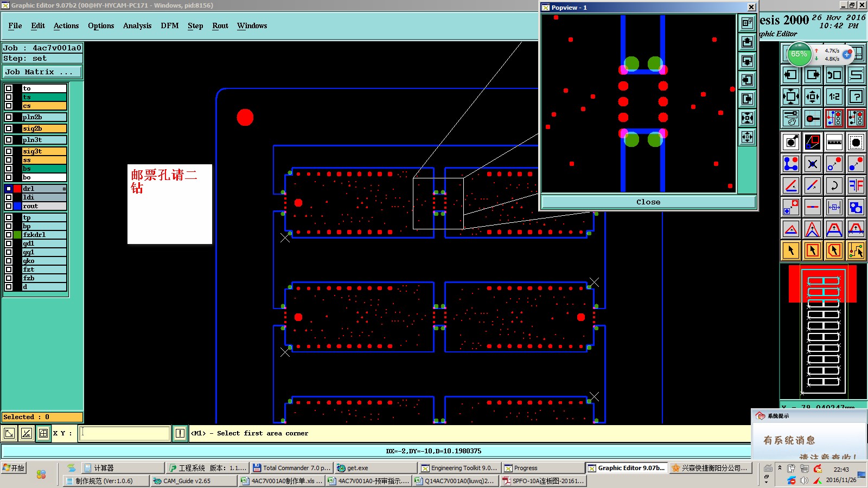Toggle the checkbox for layer drl
The width and height of the screenshot is (868, 488).
click(x=9, y=189)
